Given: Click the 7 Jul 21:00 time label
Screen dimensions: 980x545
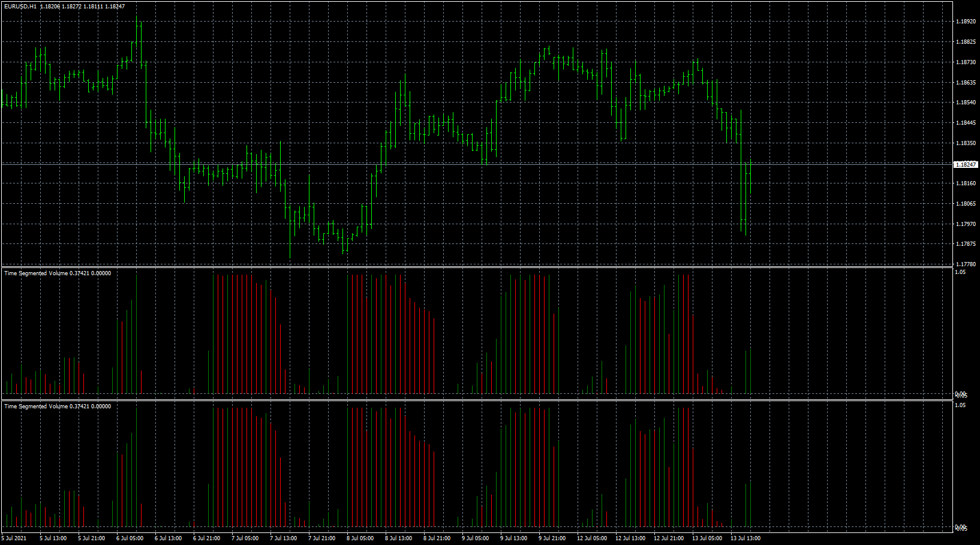Looking at the screenshot, I should pos(322,538).
